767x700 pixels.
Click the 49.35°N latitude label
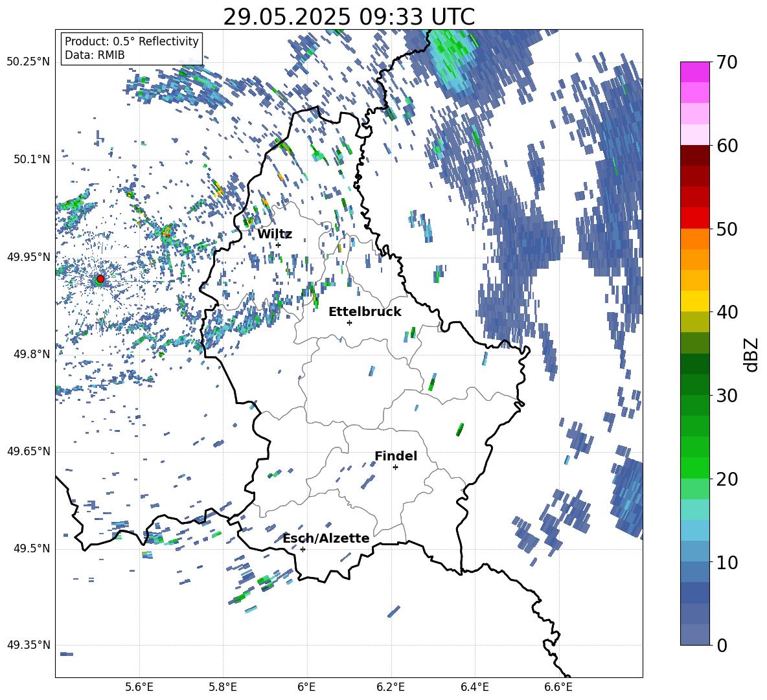pyautogui.click(x=29, y=645)
